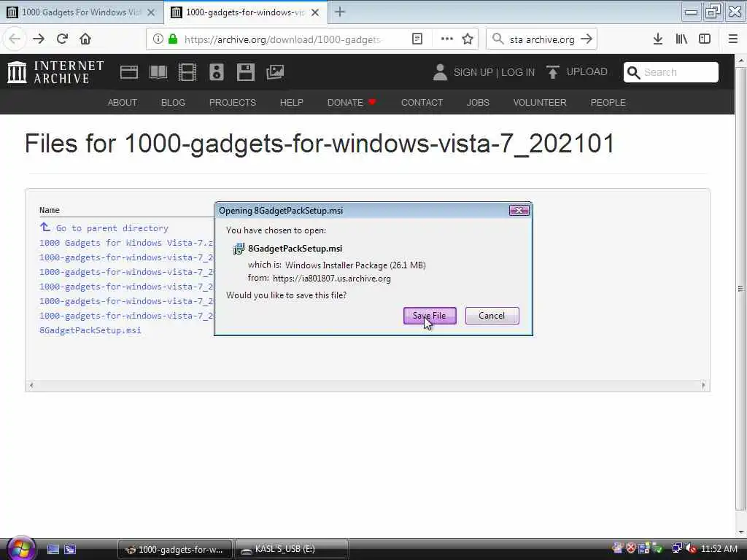Viewport: 747px width, 560px height.
Task: Open the Library bookmarks icon
Action: [681, 39]
